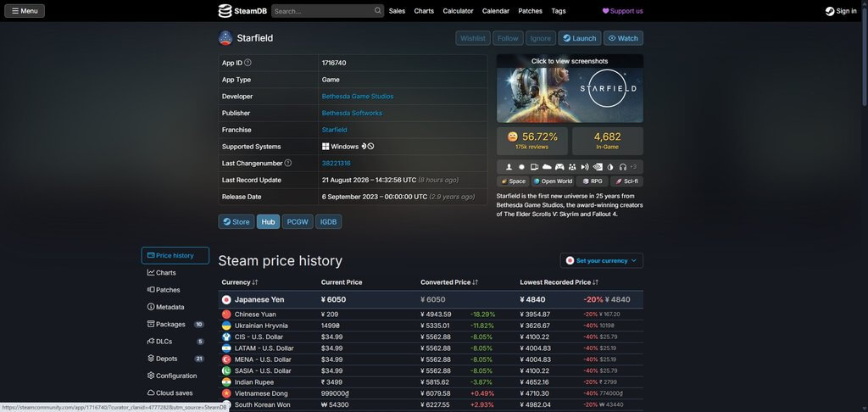Viewport: 868px width, 412px height.
Task: Select the Metadata sidebar tab
Action: (175, 307)
